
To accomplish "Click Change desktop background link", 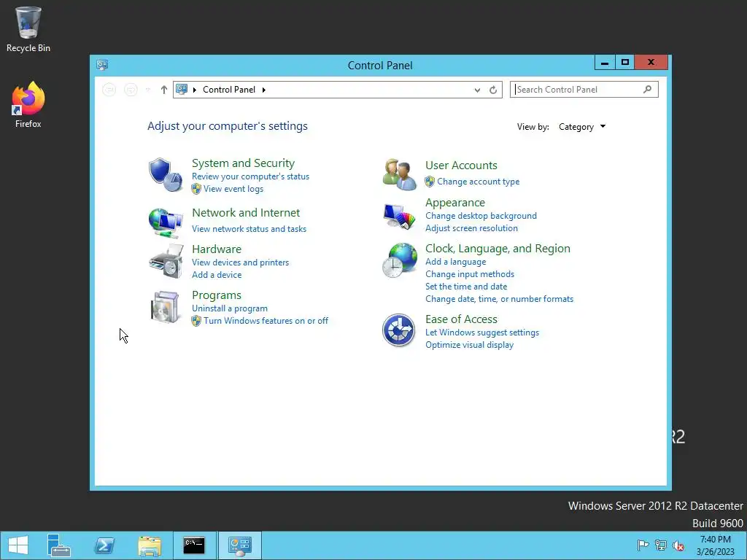I will pyautogui.click(x=481, y=216).
